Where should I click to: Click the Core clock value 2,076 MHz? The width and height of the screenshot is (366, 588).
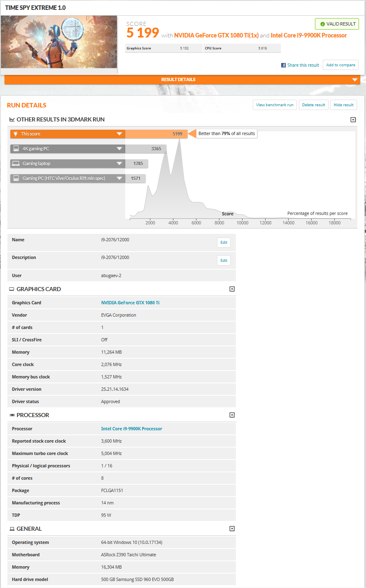click(111, 364)
